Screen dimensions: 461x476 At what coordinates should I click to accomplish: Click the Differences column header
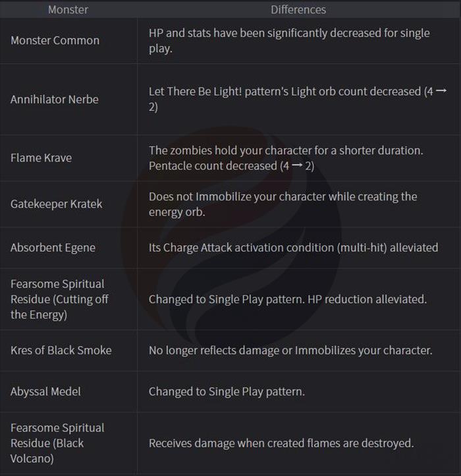tap(298, 10)
